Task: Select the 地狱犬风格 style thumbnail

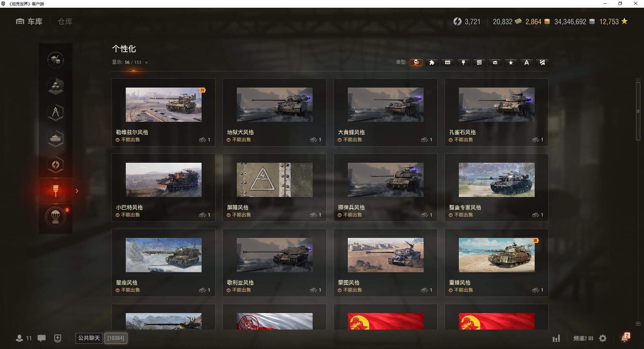Action: click(x=274, y=105)
